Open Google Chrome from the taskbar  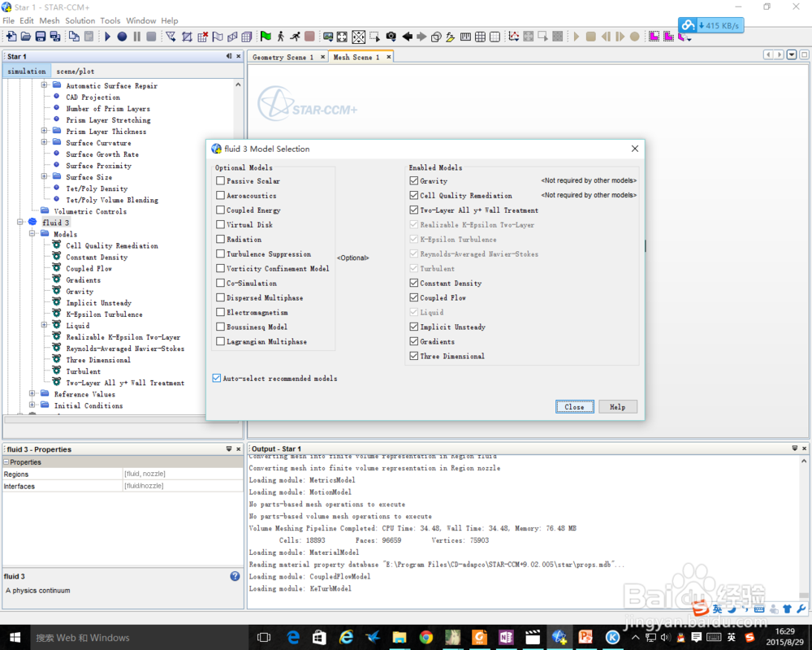426,637
